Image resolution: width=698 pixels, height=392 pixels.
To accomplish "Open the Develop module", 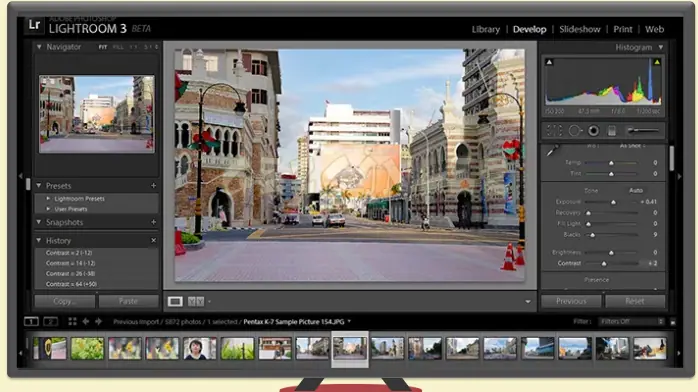I will pyautogui.click(x=529, y=29).
